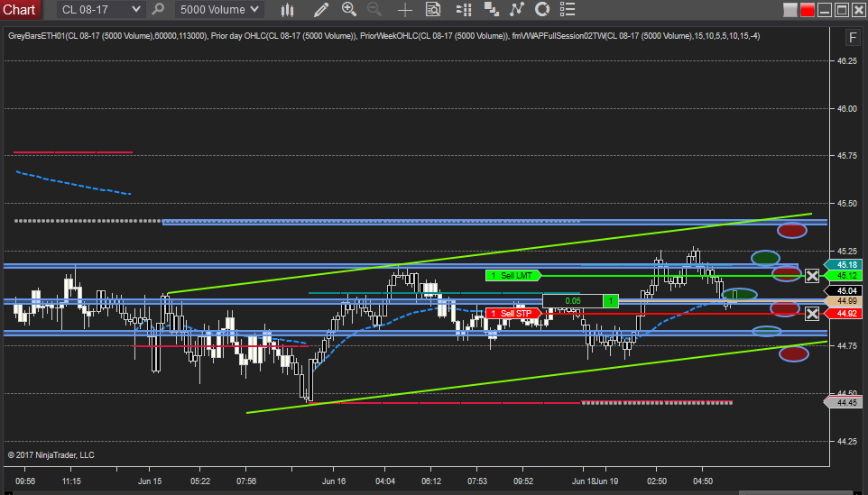Select the red ellipse near 45.50 line
This screenshot has width=868, height=495.
(x=791, y=230)
